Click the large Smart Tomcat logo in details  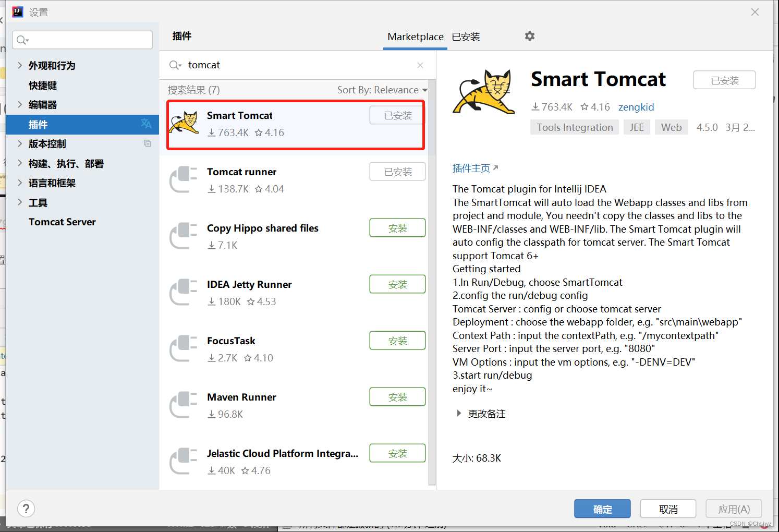click(484, 92)
